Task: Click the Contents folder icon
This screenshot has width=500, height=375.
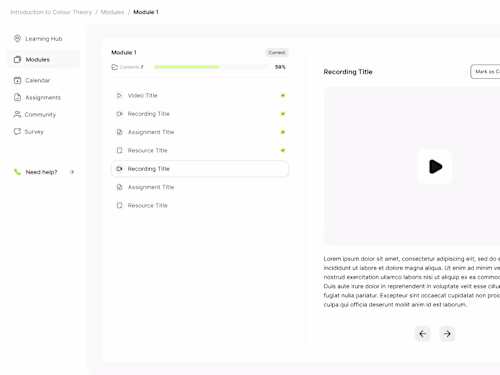Action: pos(114,67)
